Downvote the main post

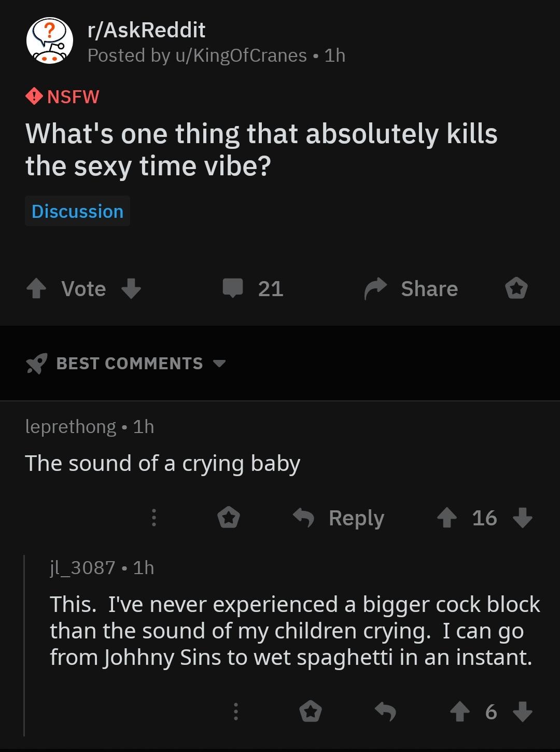[x=131, y=288]
